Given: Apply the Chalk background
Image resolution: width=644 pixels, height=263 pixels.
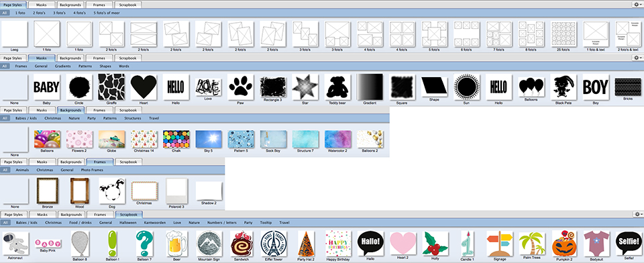Looking at the screenshot, I should [x=176, y=140].
